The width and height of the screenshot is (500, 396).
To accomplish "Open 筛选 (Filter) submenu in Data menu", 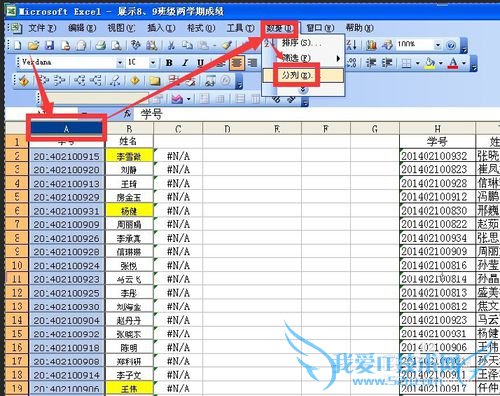I will (x=303, y=58).
